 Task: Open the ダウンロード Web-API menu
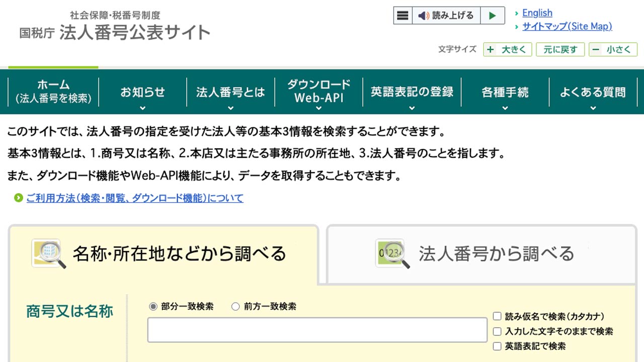[318, 91]
